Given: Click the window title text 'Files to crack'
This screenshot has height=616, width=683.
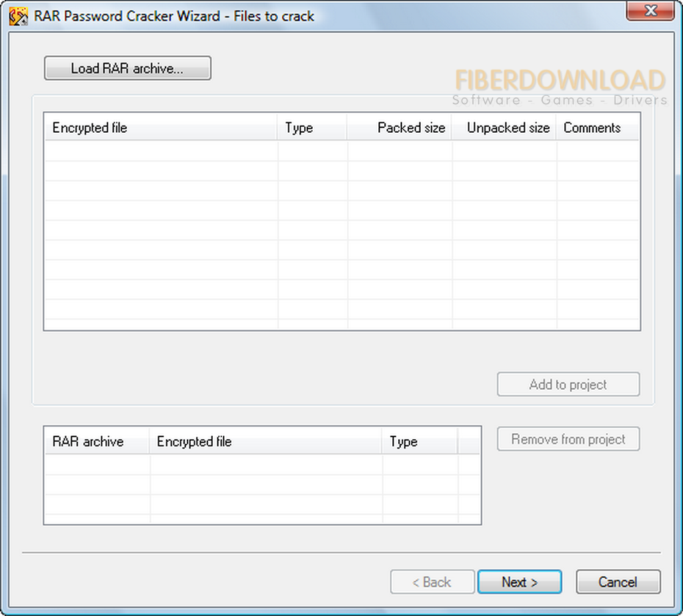Looking at the screenshot, I should pyautogui.click(x=273, y=16).
